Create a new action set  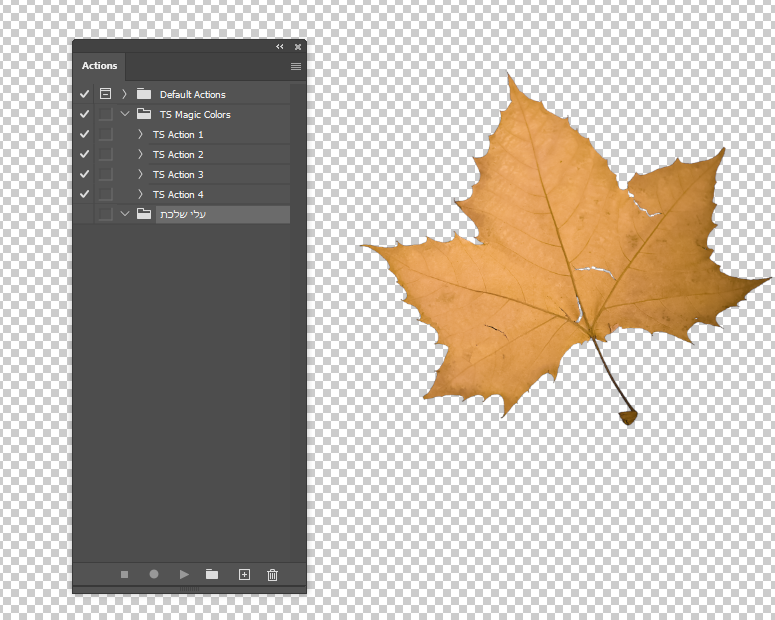coord(212,574)
